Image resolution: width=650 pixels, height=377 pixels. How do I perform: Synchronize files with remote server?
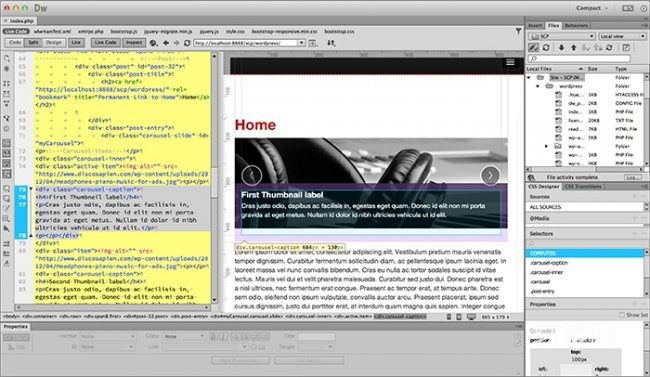[609, 48]
